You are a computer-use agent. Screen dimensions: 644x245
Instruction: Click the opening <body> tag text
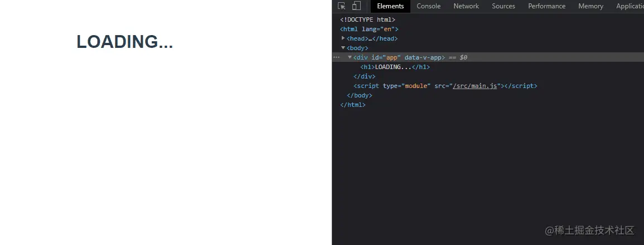[357, 48]
